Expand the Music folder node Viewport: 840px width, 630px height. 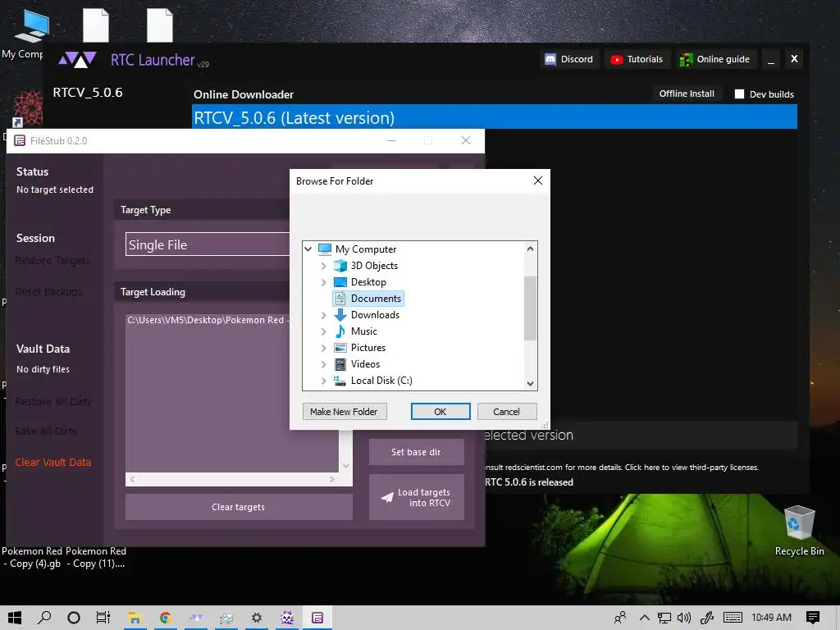click(323, 331)
